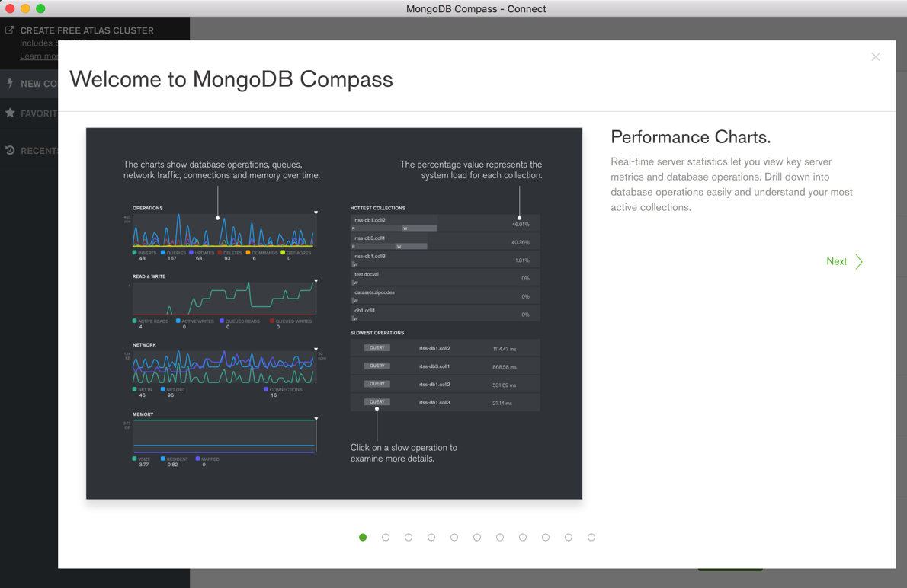Click the green macOS fullscreen button
The height and width of the screenshot is (588, 907).
[x=40, y=8]
